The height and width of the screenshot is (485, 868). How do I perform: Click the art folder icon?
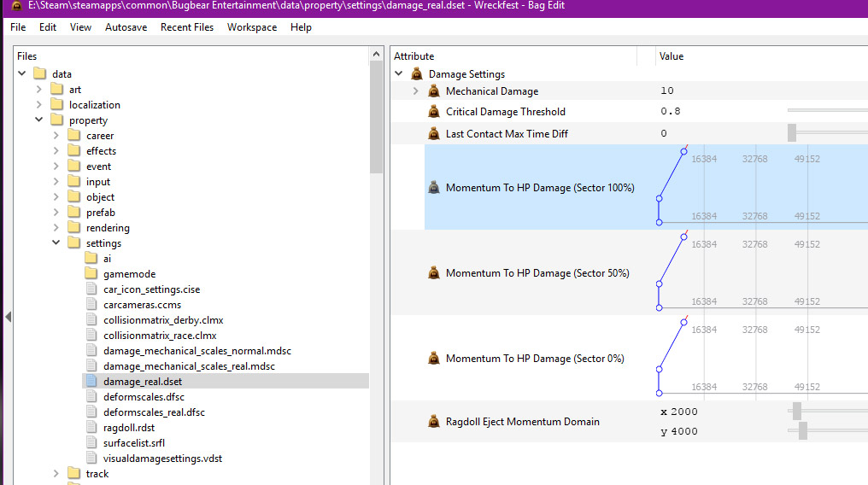click(x=57, y=89)
